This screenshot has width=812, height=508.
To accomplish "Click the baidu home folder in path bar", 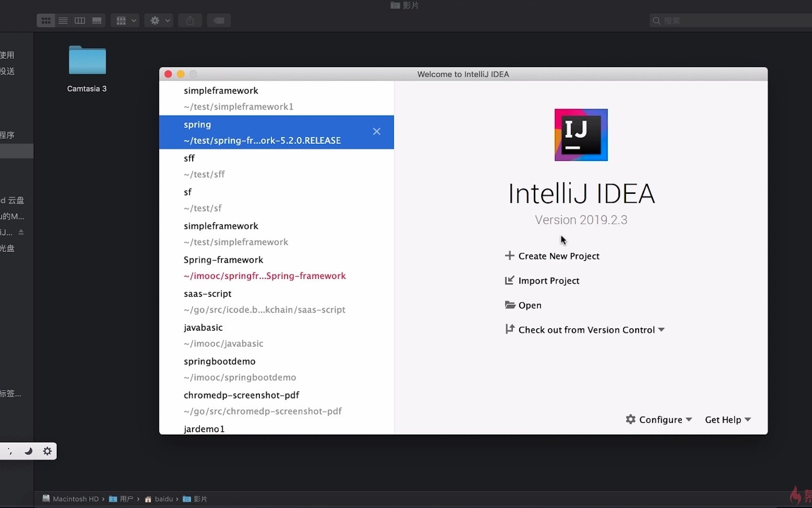I will (159, 499).
